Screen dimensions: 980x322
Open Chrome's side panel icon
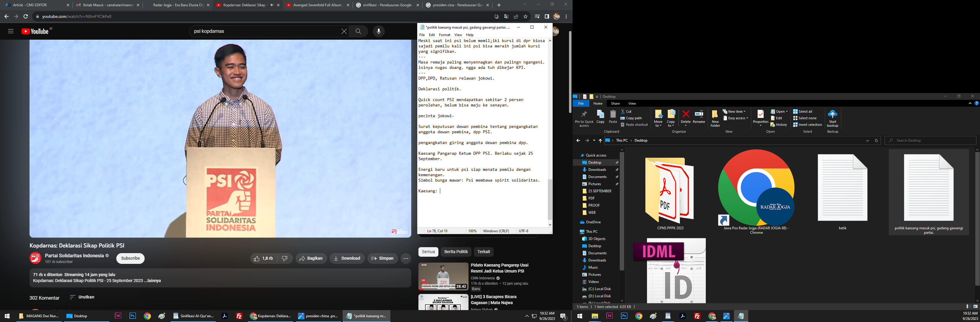click(547, 16)
